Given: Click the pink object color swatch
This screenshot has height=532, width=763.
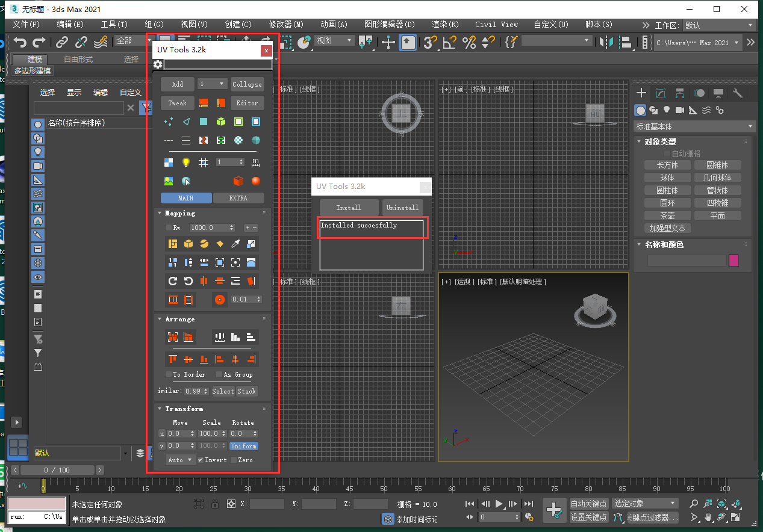Looking at the screenshot, I should point(733,260).
